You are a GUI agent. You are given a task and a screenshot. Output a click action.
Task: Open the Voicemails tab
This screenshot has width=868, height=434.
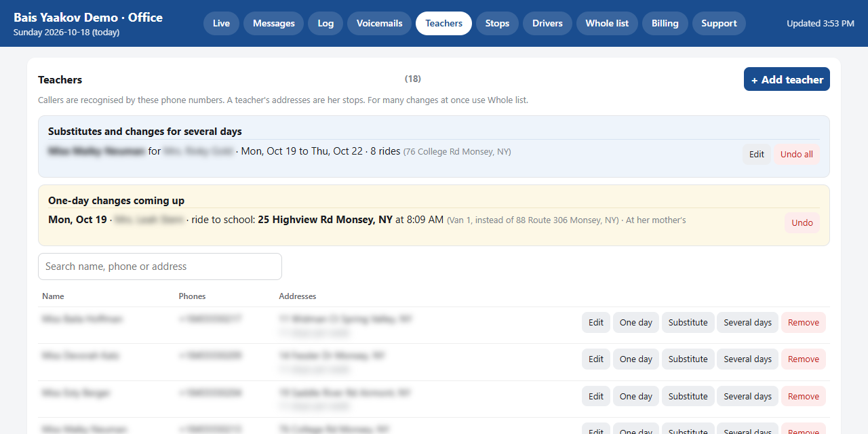[380, 23]
